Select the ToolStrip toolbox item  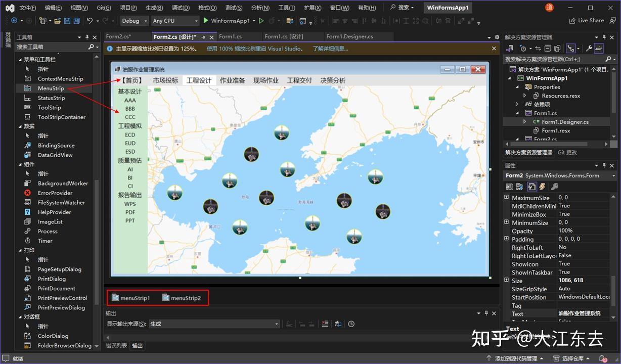coord(49,108)
